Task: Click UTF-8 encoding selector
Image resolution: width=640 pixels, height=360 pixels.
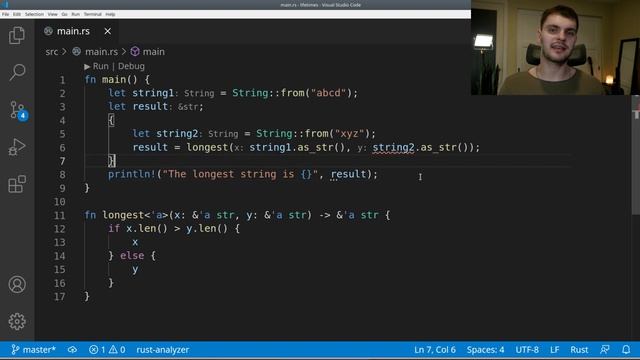Action: (x=527, y=350)
